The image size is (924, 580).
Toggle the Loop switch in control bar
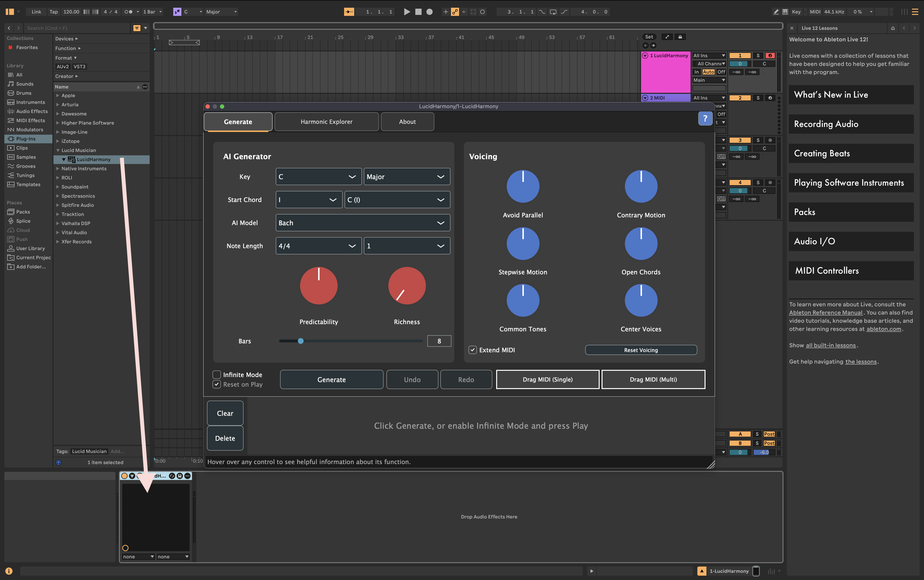(553, 12)
